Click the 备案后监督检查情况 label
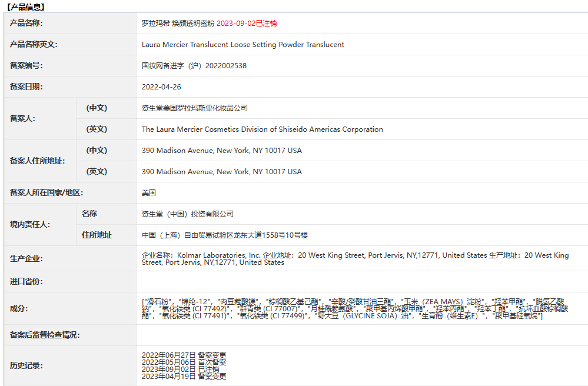588x386 pixels. click(45, 335)
